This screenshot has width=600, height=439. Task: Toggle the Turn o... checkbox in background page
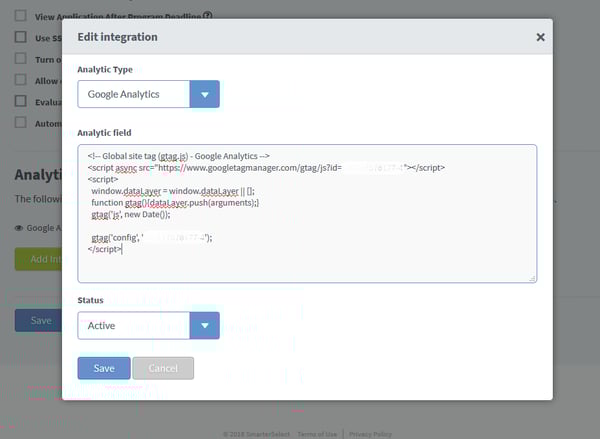point(20,59)
